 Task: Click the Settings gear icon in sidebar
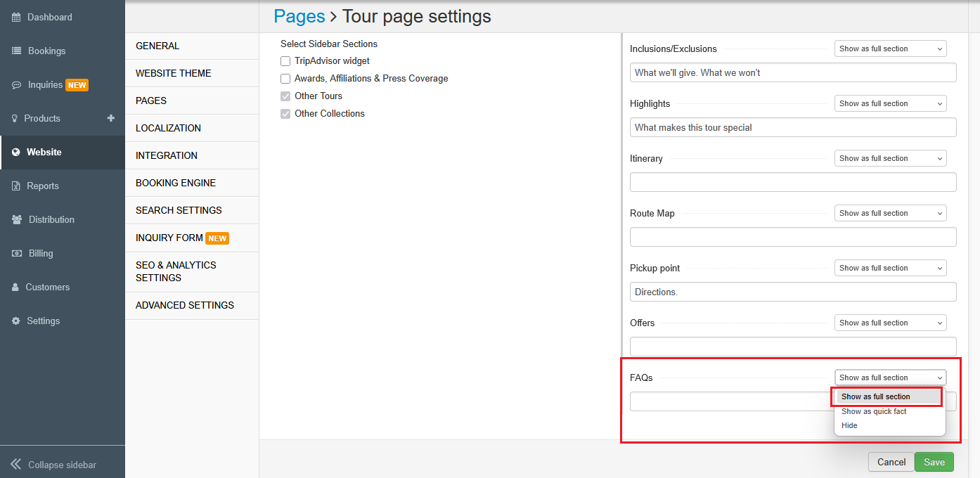(x=16, y=321)
